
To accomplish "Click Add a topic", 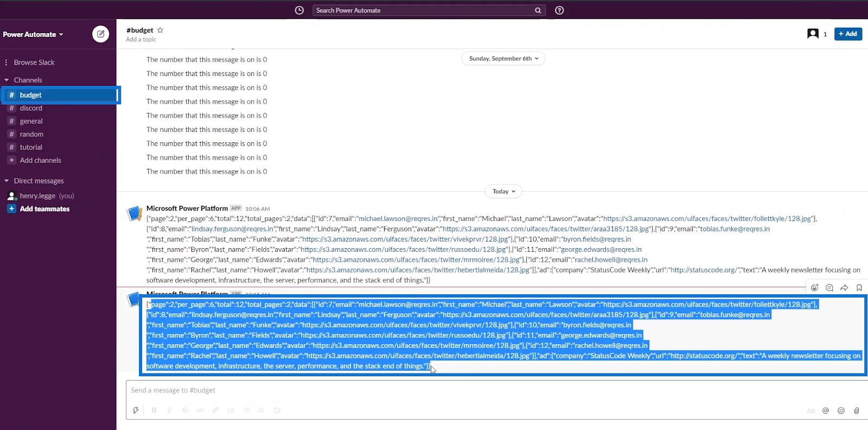I will 141,40.
